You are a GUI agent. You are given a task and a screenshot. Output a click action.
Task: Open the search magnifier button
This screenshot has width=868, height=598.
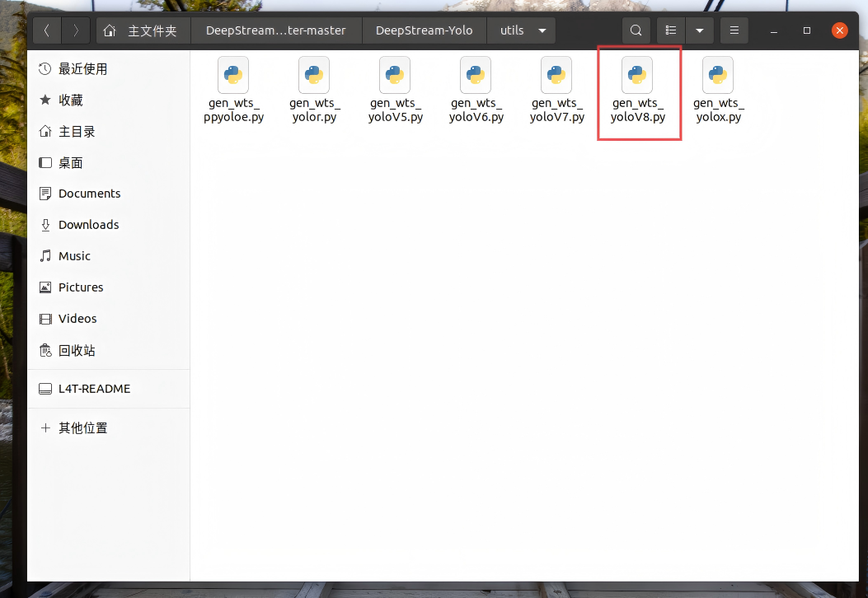(636, 30)
